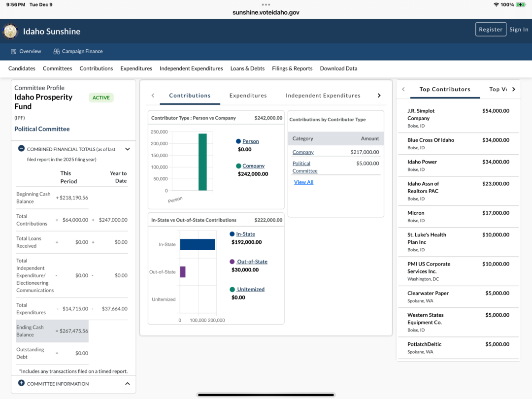Click the minus icon beside Combined Financial Totals
Viewport: 532px width, 399px height.
(x=21, y=148)
